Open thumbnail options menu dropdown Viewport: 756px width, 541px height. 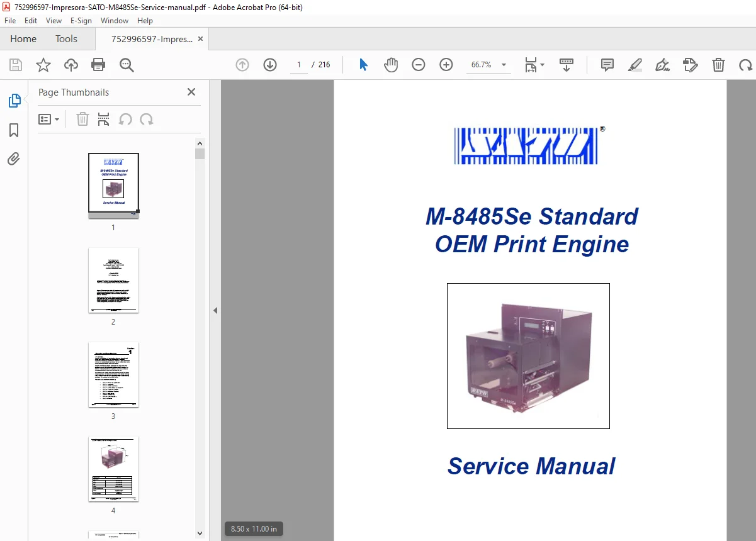click(x=49, y=120)
